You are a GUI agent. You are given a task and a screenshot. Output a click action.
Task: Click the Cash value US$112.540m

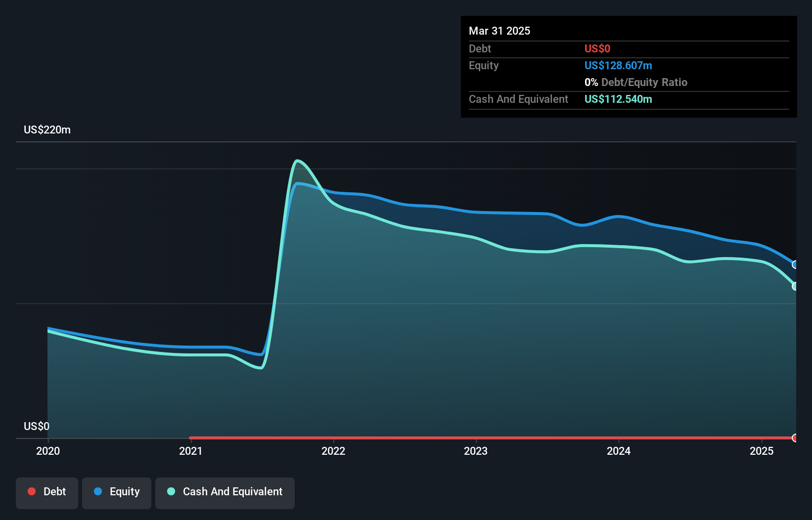[x=618, y=99]
